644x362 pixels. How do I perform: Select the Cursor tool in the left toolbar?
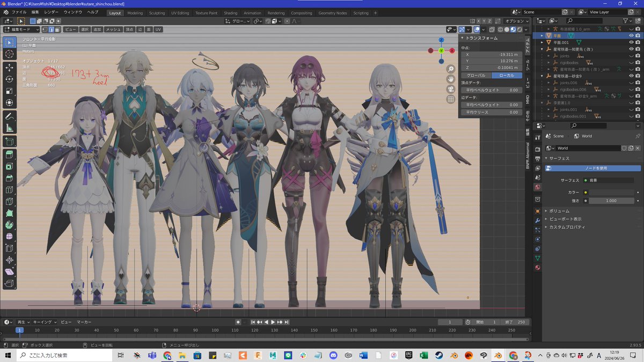pos(10,54)
